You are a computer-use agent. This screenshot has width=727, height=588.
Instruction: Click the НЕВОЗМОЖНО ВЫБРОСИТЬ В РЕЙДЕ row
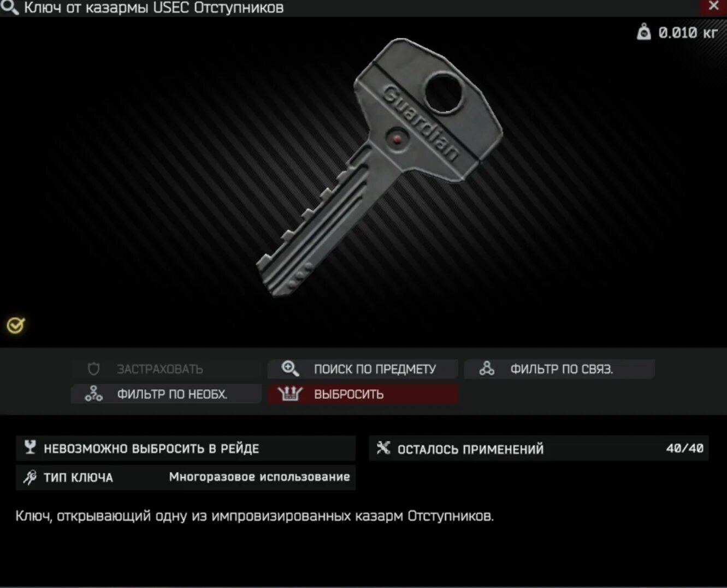click(x=186, y=448)
